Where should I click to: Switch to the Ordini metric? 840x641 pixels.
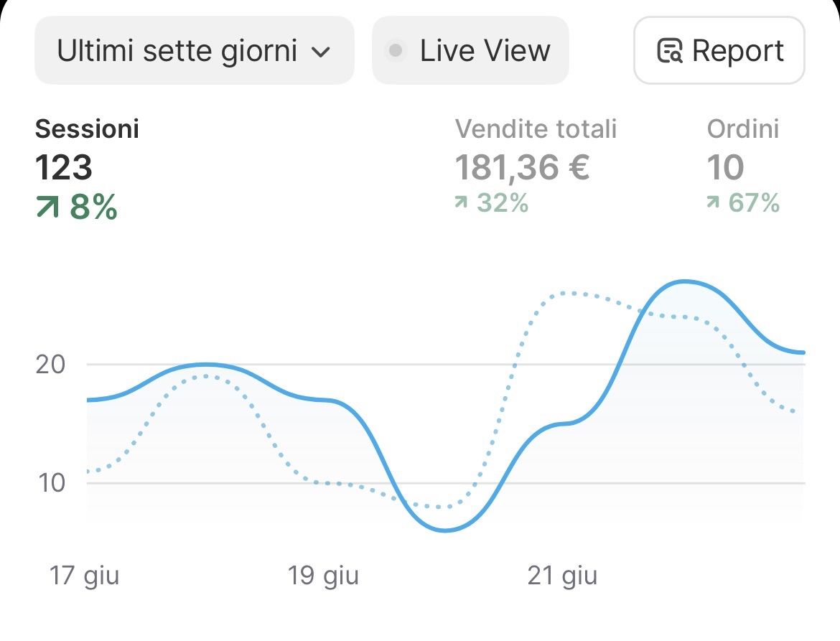743,129
